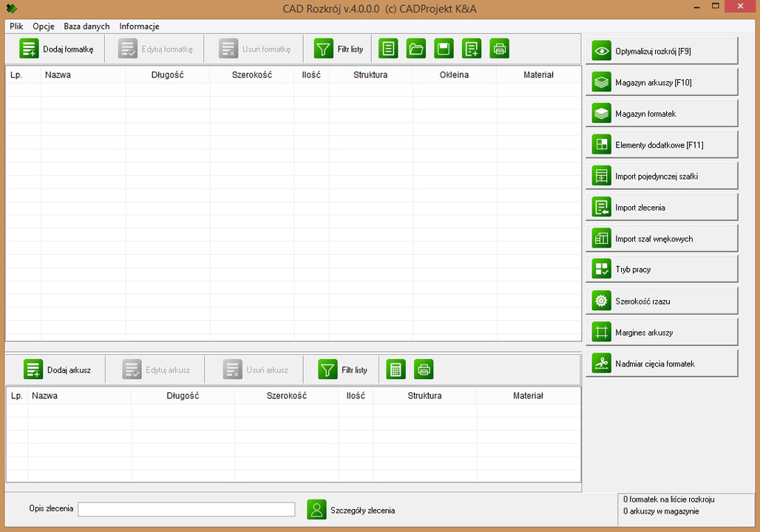The height and width of the screenshot is (532, 760).
Task: Open the Opcje menu
Action: click(44, 26)
